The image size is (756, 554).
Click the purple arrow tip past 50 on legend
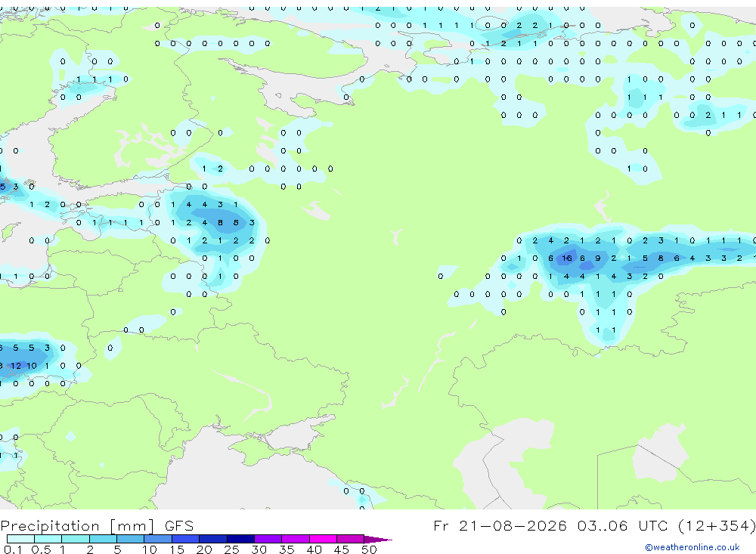tap(379, 539)
